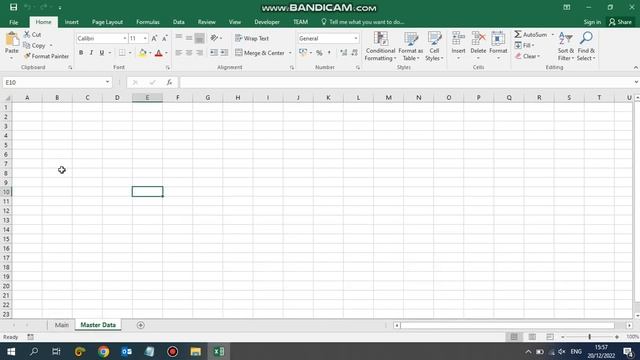The height and width of the screenshot is (360, 640).
Task: Open Conditional Formatting menu
Action: [380, 47]
